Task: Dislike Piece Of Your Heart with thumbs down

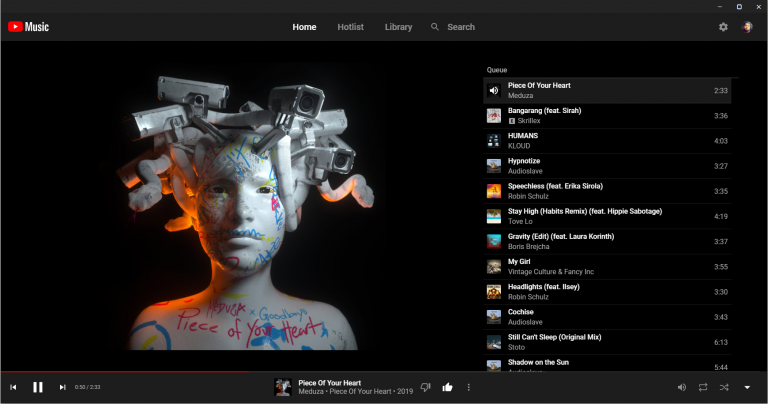Action: [425, 387]
